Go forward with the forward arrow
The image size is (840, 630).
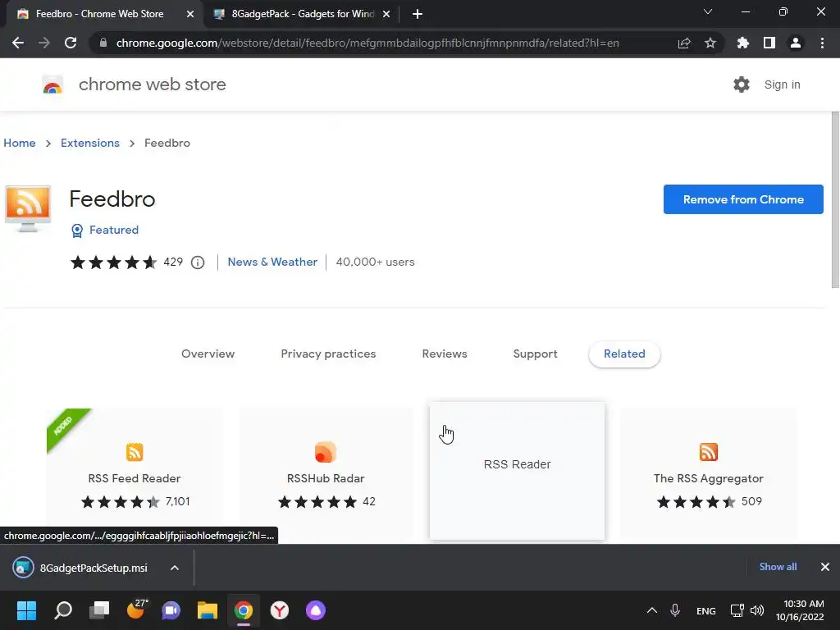(x=44, y=43)
